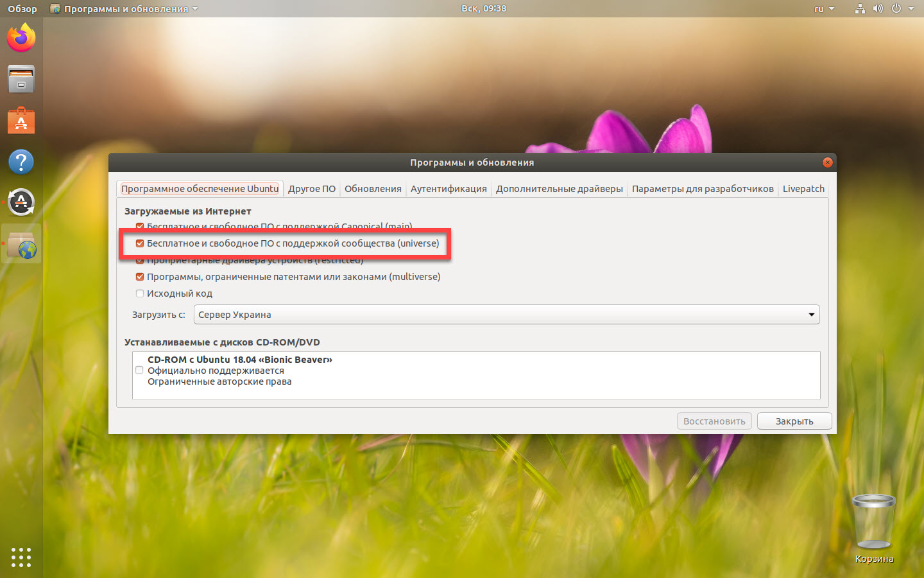Image resolution: width=924 pixels, height=578 pixels.
Task: Toggle the universe repository checkbox
Action: tap(140, 243)
